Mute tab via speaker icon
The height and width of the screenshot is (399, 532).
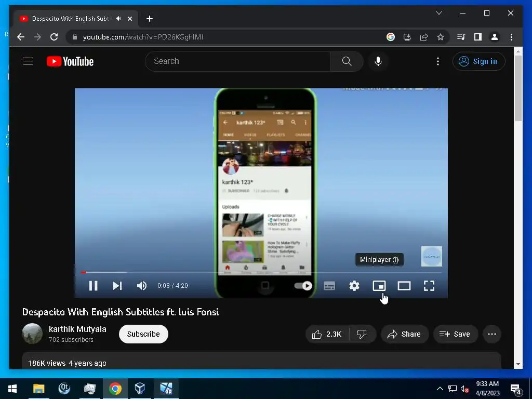pyautogui.click(x=119, y=19)
